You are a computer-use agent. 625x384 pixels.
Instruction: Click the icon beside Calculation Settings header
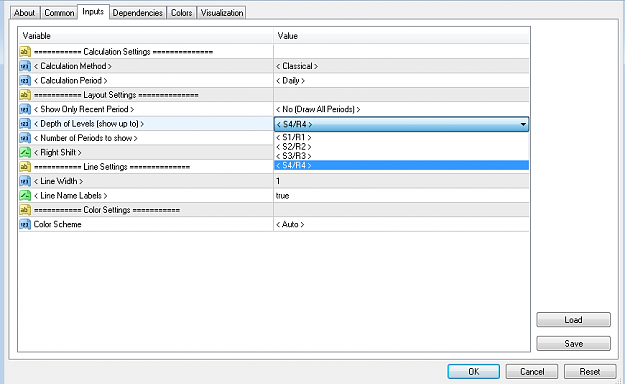coord(25,51)
